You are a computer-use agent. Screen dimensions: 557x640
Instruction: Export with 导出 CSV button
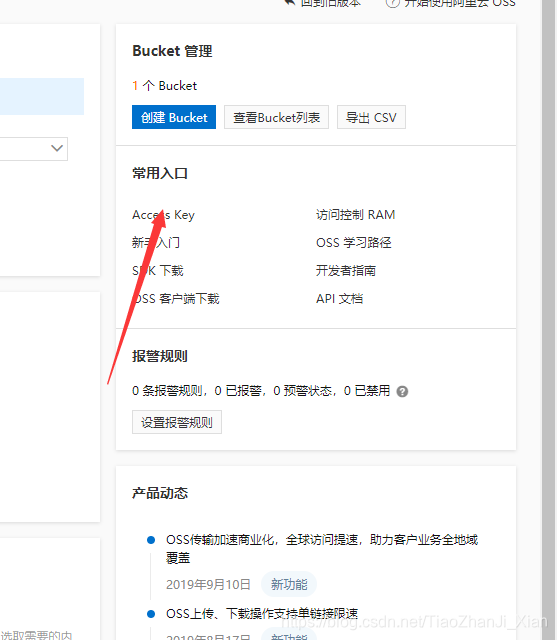click(371, 118)
